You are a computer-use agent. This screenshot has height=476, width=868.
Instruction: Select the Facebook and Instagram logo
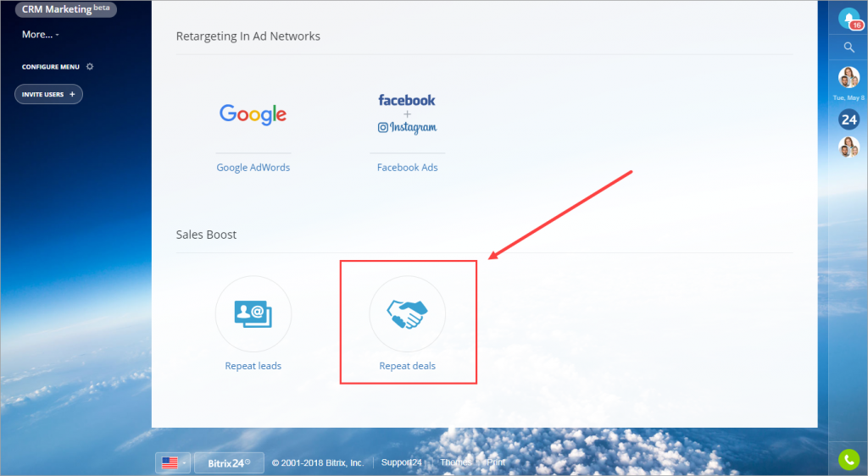point(408,114)
